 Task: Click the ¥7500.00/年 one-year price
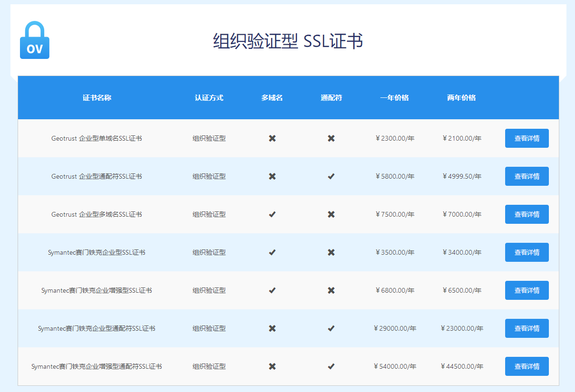click(395, 214)
